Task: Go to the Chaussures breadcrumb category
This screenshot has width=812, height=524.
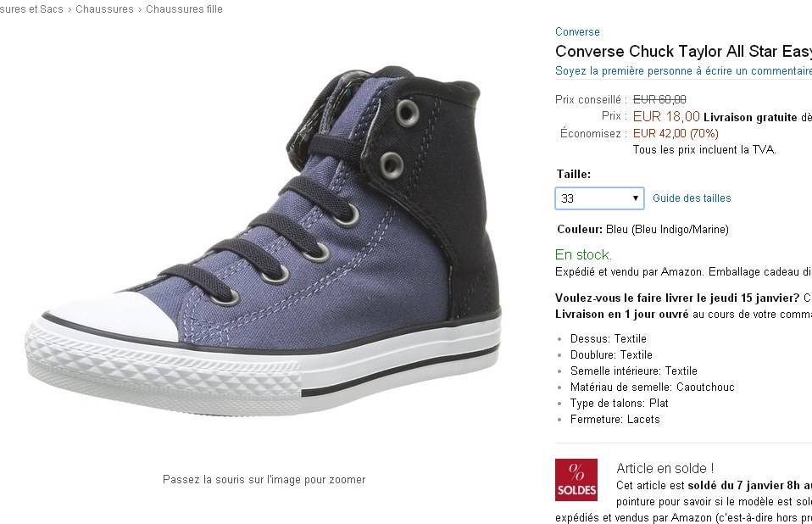Action: pyautogui.click(x=104, y=9)
